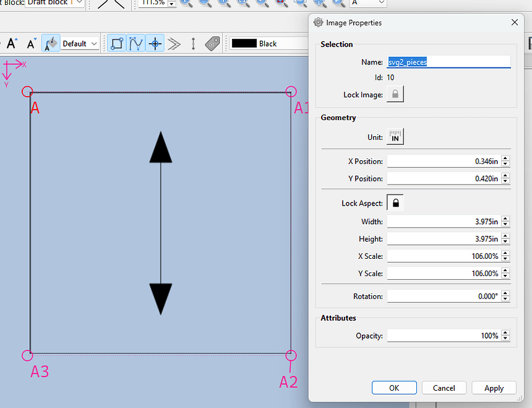Toggle the curve control points button

[x=135, y=43]
